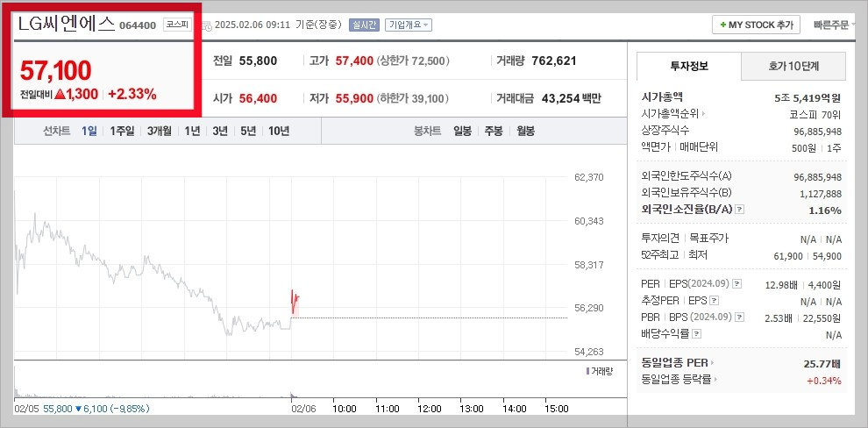Click the help icon beside 추정PER EPS
868x428 pixels.
(714, 301)
